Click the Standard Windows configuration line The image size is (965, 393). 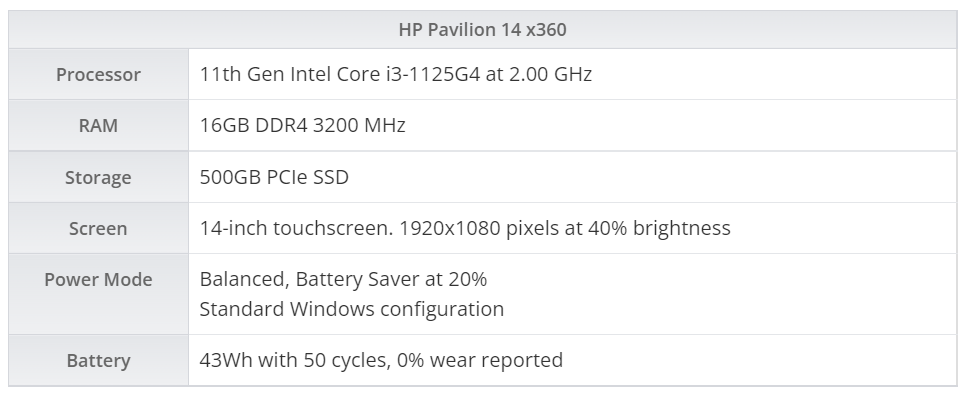(x=351, y=309)
